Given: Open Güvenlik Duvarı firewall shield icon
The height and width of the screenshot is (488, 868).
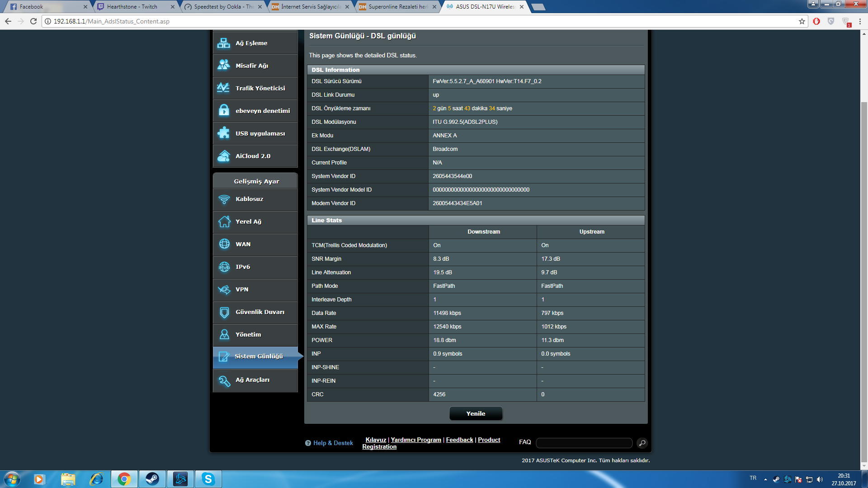Looking at the screenshot, I should [x=224, y=312].
